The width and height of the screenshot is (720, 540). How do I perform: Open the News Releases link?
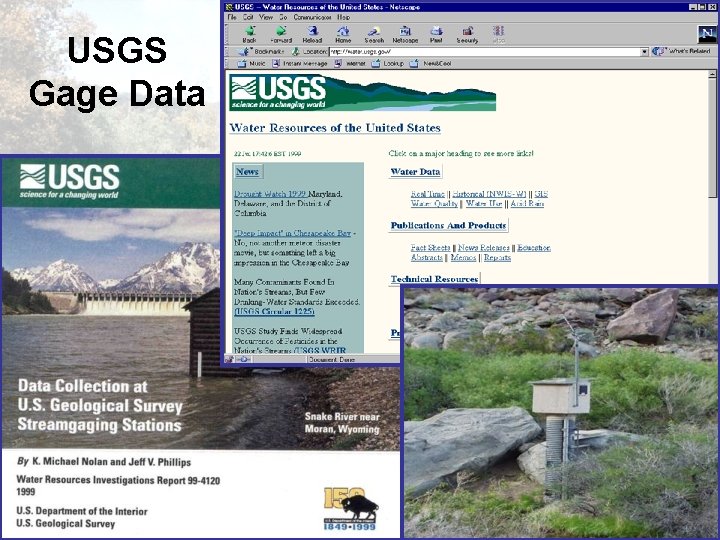(x=484, y=248)
